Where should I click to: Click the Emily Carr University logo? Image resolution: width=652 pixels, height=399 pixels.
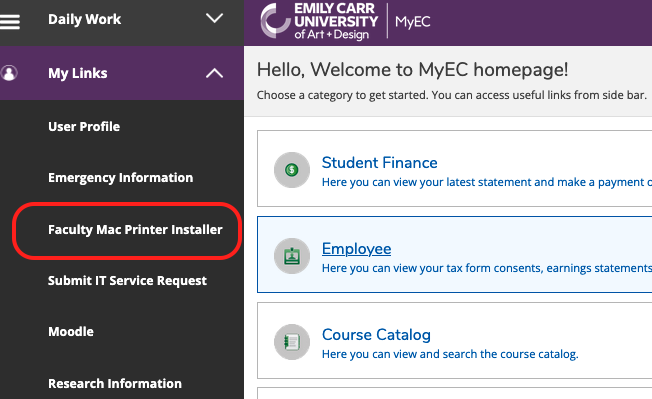[x=319, y=21]
